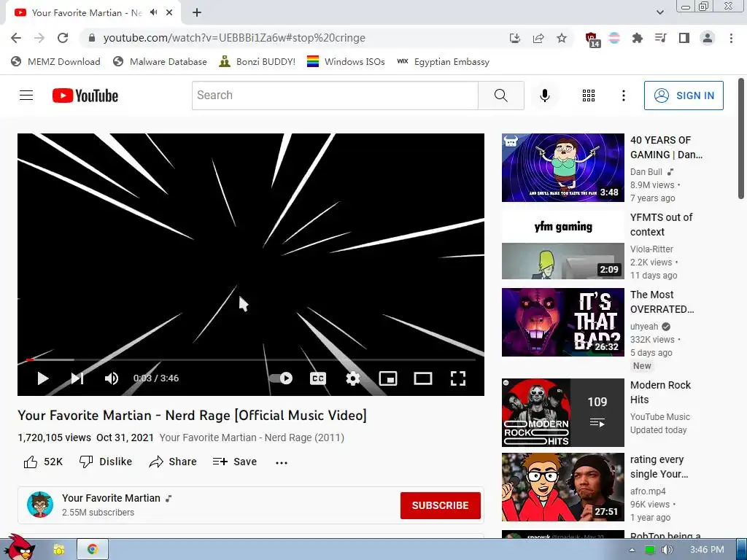Viewport: 747px width, 560px height.
Task: Open 40 YEARS OF GAMING thumbnail
Action: [x=562, y=168]
